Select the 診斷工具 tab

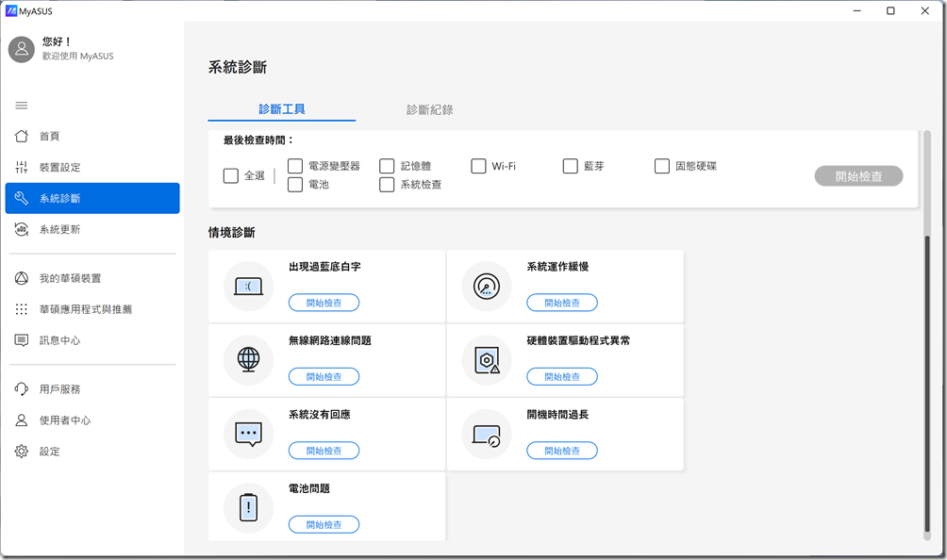coord(282,109)
